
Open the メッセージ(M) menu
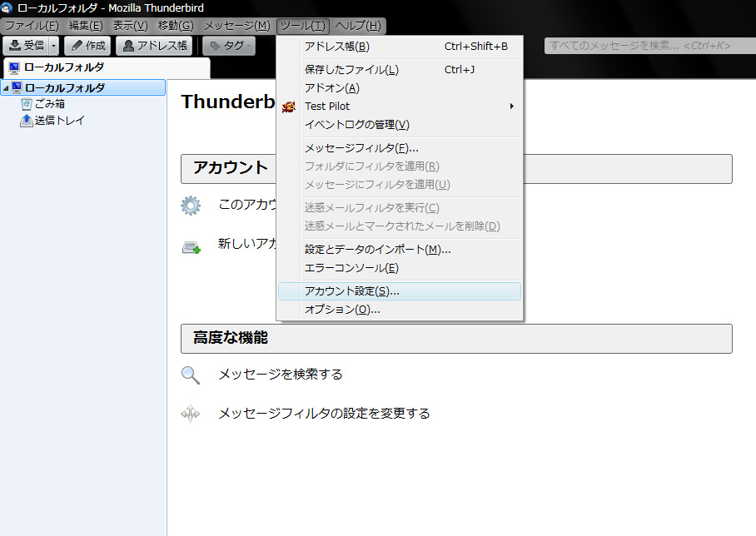[236, 26]
